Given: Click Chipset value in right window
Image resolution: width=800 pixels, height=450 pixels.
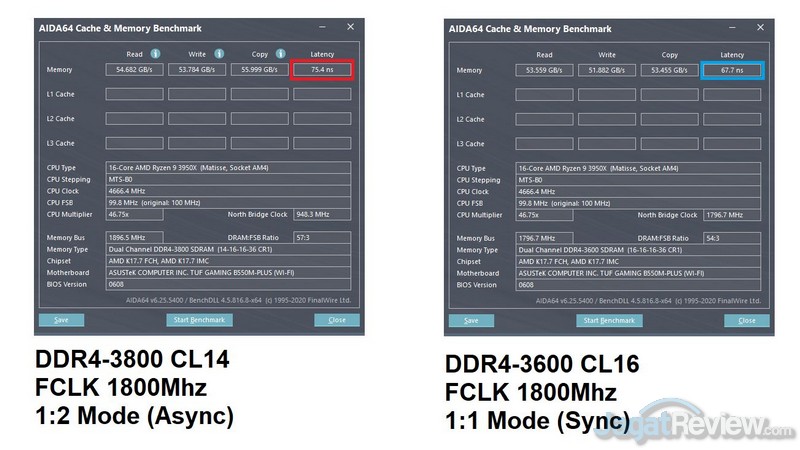Looking at the screenshot, I should tap(638, 261).
